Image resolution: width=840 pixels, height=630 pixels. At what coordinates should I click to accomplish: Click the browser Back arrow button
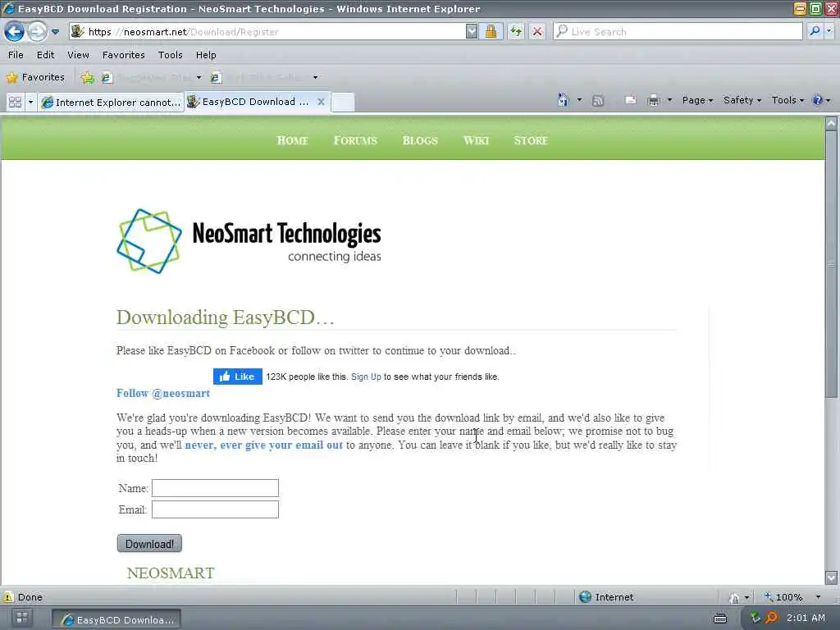tap(15, 32)
